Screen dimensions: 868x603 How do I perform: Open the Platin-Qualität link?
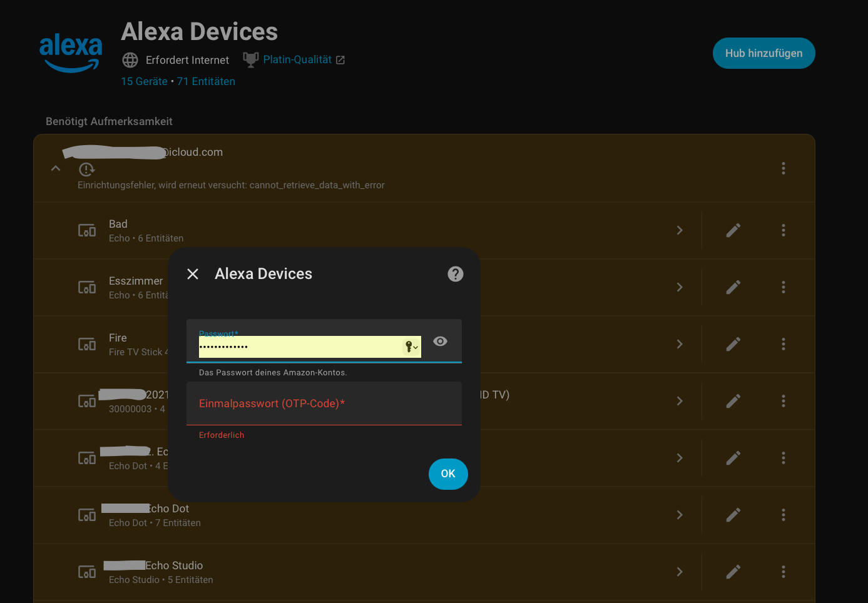pos(297,59)
